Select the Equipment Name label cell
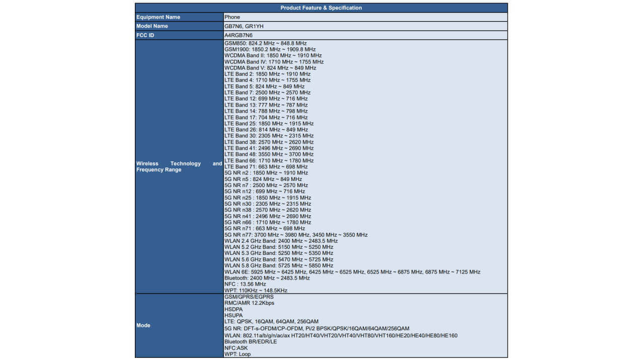Screen dimensions: 644x362 click(179, 17)
